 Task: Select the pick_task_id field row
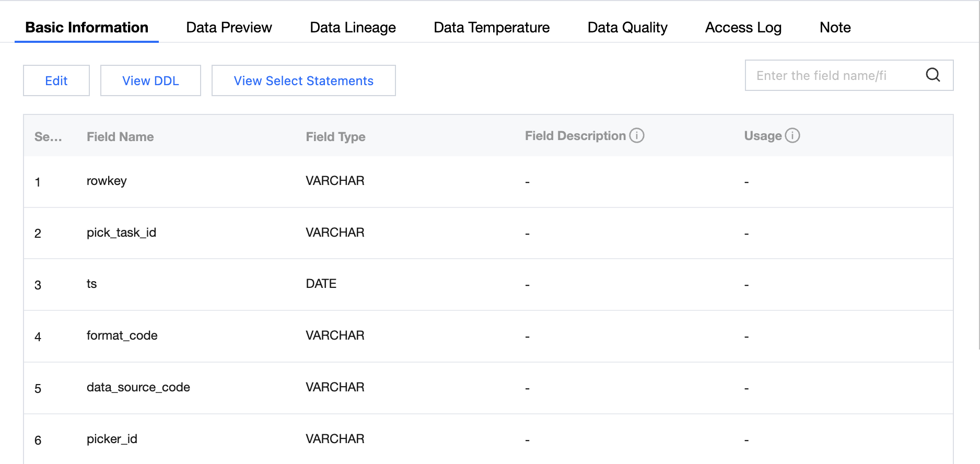click(x=121, y=233)
